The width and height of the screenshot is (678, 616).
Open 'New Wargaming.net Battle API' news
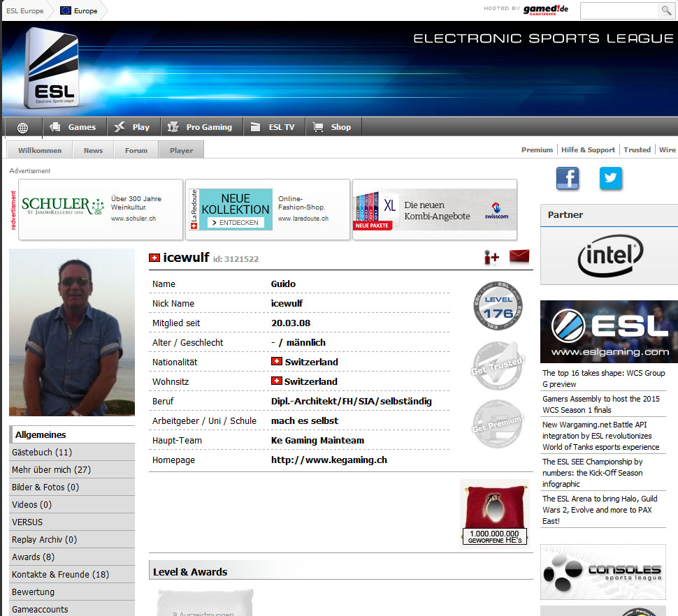[601, 436]
